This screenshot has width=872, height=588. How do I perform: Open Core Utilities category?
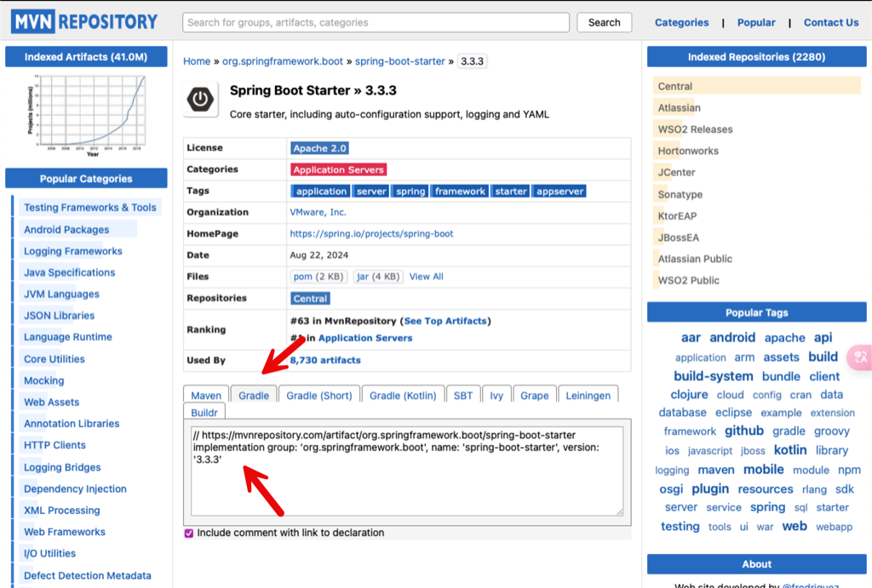54,359
